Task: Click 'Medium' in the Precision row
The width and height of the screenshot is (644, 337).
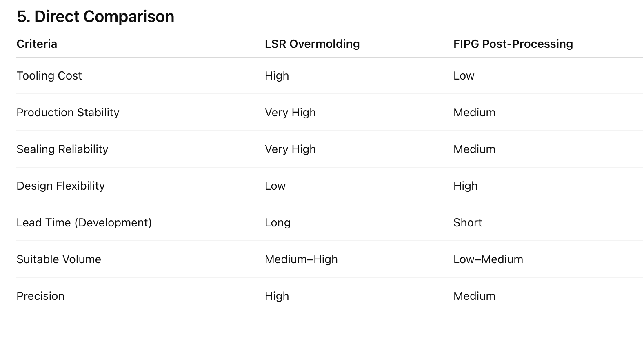Action: [474, 296]
